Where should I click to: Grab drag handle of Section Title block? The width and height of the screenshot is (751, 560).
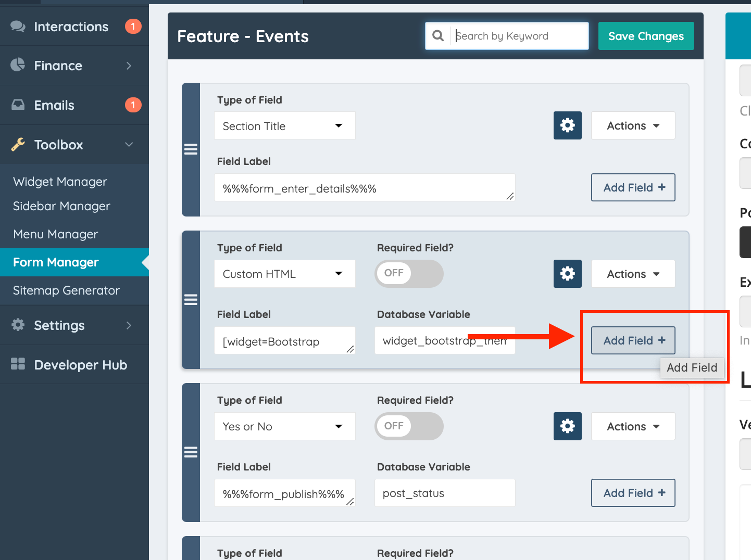(x=191, y=149)
